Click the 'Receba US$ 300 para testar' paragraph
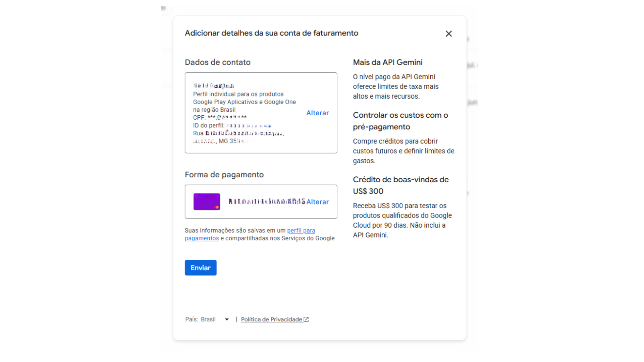The width and height of the screenshot is (644, 362). click(402, 221)
